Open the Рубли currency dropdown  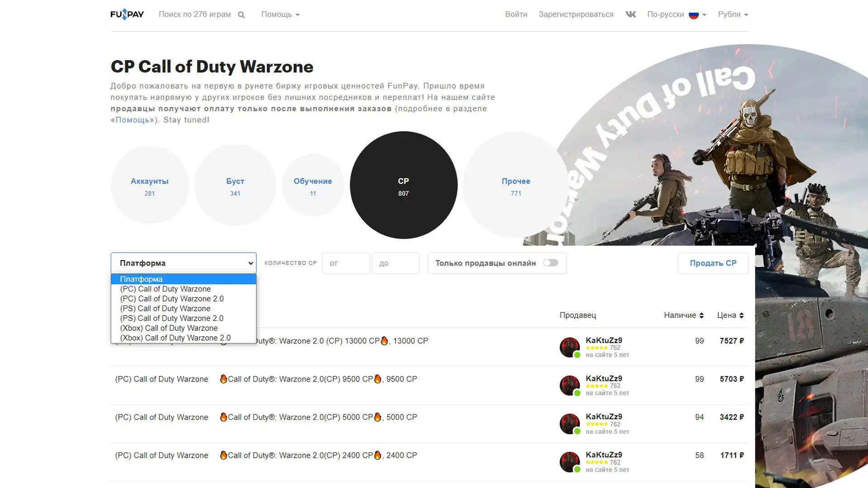pyautogui.click(x=733, y=14)
